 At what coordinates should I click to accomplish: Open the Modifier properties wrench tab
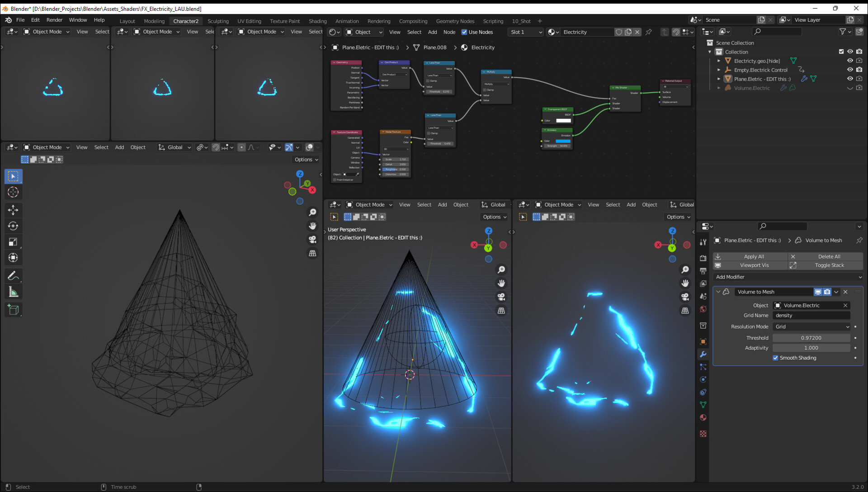pos(703,354)
